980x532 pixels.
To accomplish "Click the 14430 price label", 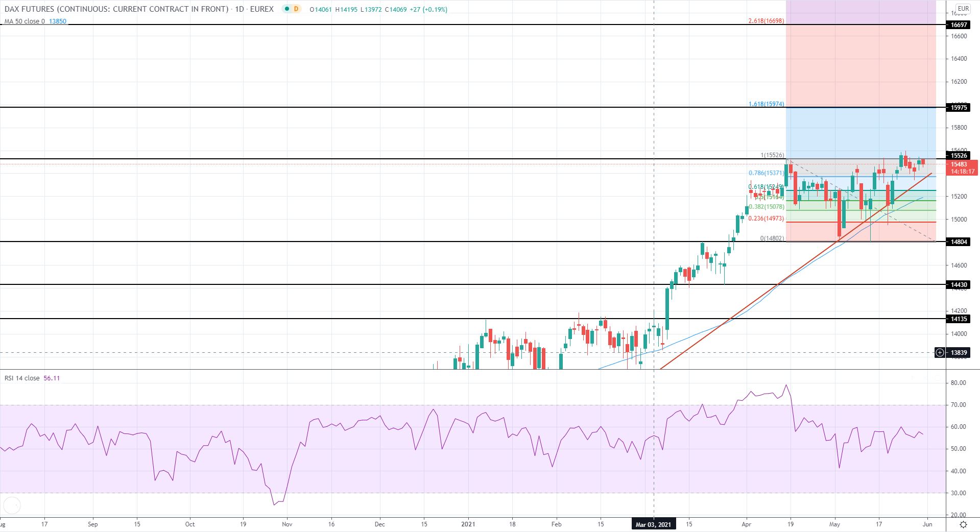I will pos(959,284).
